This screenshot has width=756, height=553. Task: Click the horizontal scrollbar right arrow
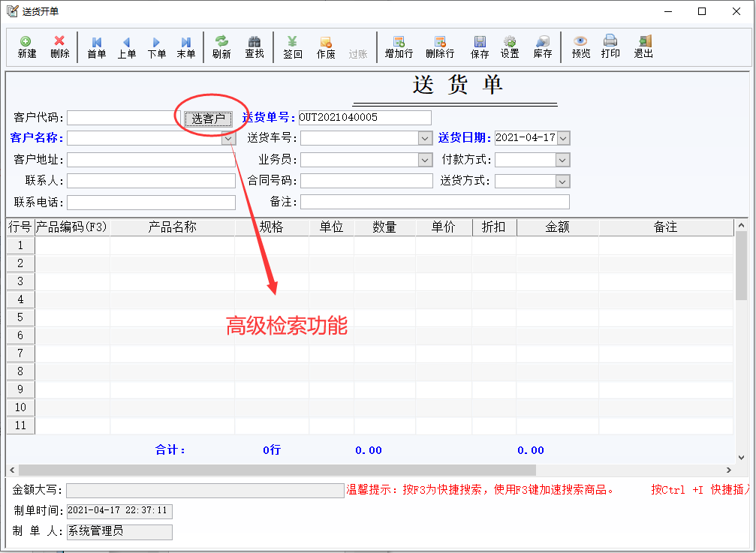tap(728, 470)
